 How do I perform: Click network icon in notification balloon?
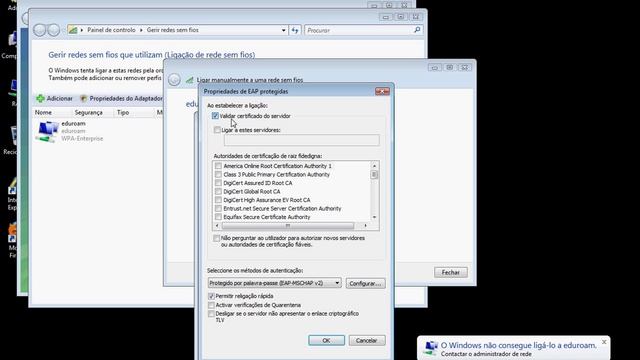(x=431, y=349)
